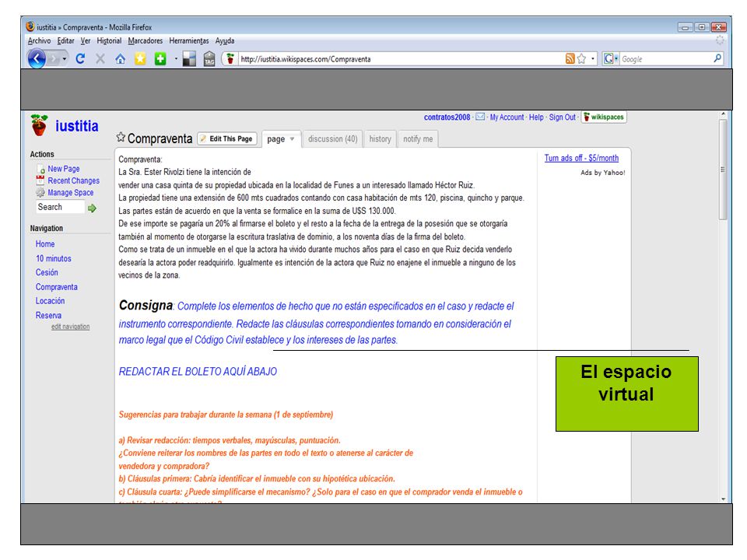The width and height of the screenshot is (747, 560).
Task: Open the Locación navigation link
Action: click(x=50, y=301)
